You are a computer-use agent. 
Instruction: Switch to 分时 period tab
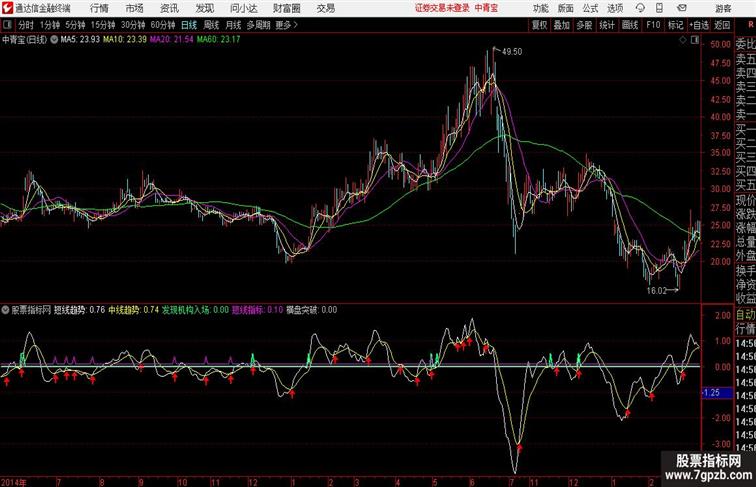[x=26, y=25]
